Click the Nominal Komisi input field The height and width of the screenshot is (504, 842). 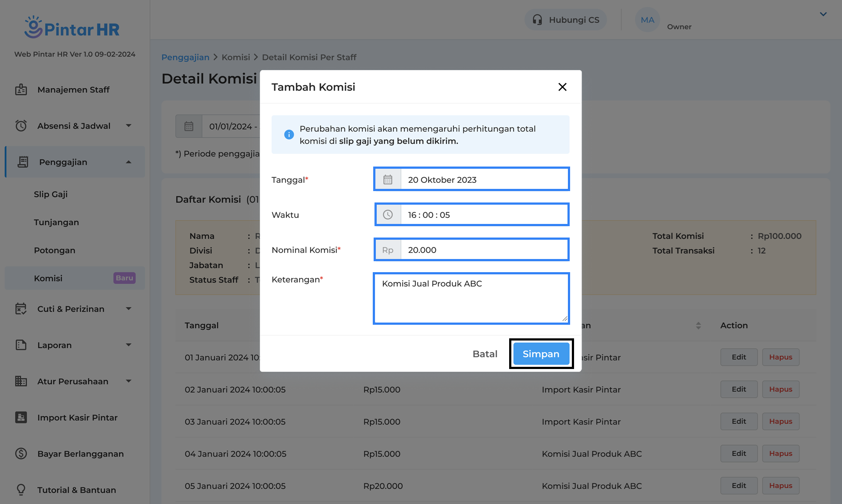point(484,250)
